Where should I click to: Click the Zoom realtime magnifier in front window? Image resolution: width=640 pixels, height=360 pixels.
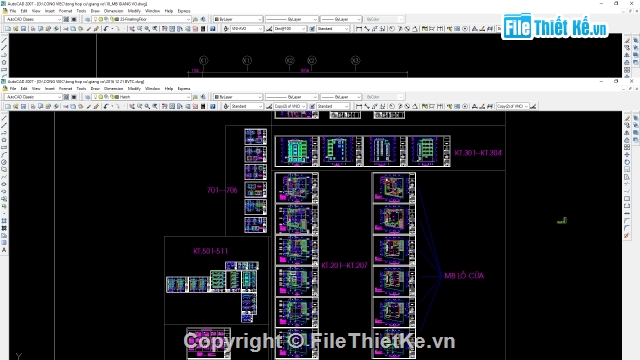pyautogui.click(x=140, y=107)
